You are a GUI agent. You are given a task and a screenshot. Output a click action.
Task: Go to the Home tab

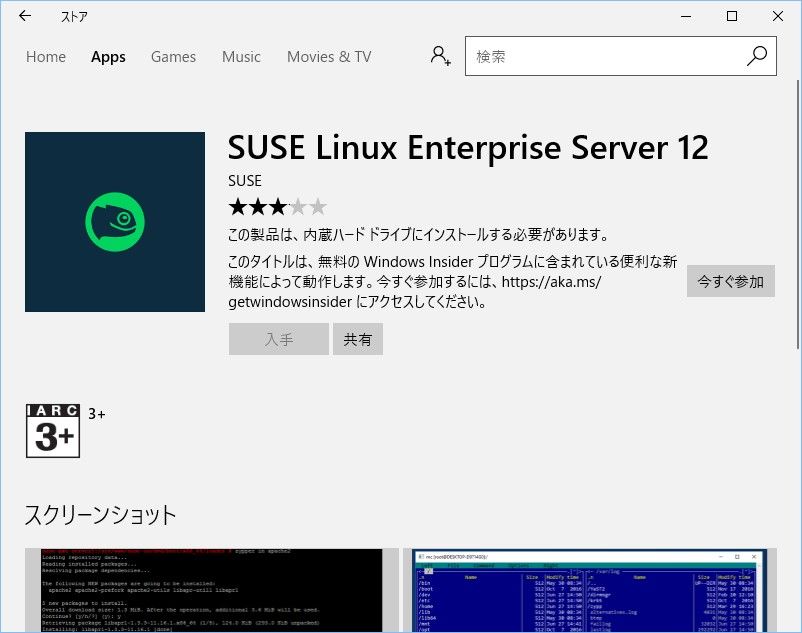click(x=46, y=57)
